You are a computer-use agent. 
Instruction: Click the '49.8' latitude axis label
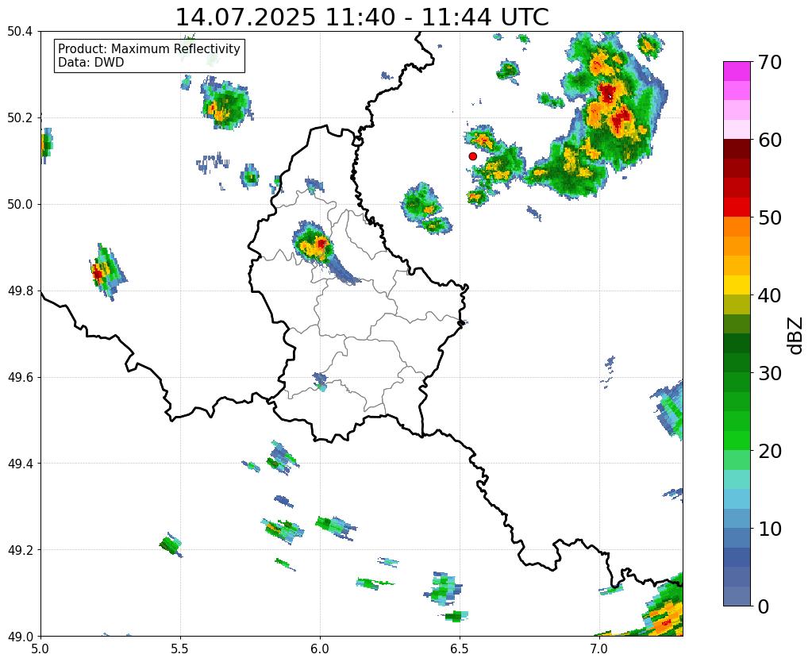click(20, 291)
